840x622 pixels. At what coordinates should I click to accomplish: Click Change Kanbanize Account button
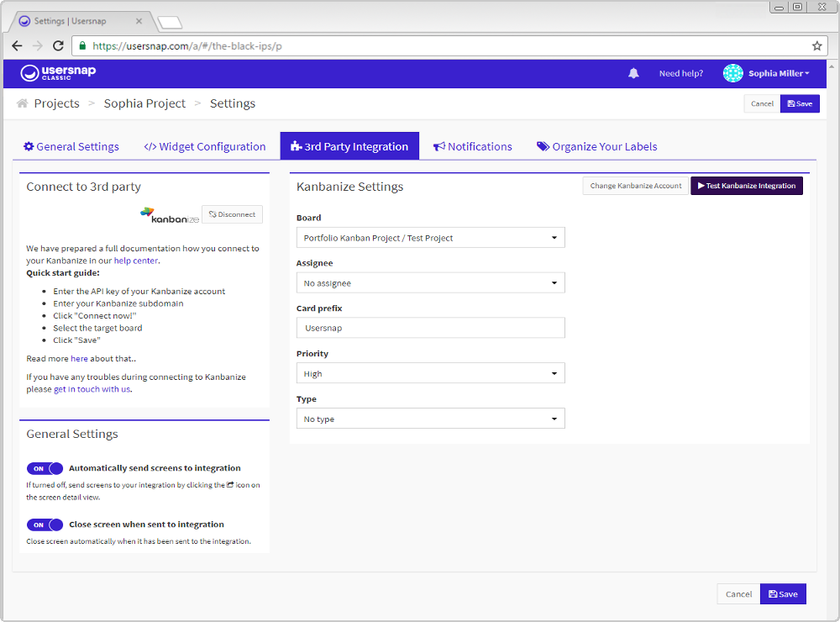coord(635,186)
